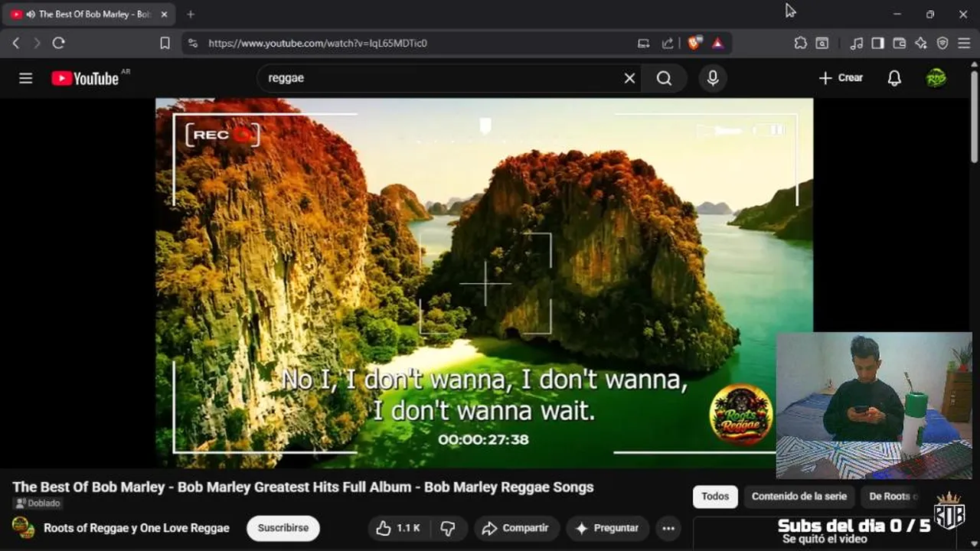Toggle the browser sidebar panel
Viewport: 980px width, 551px height.
878,43
